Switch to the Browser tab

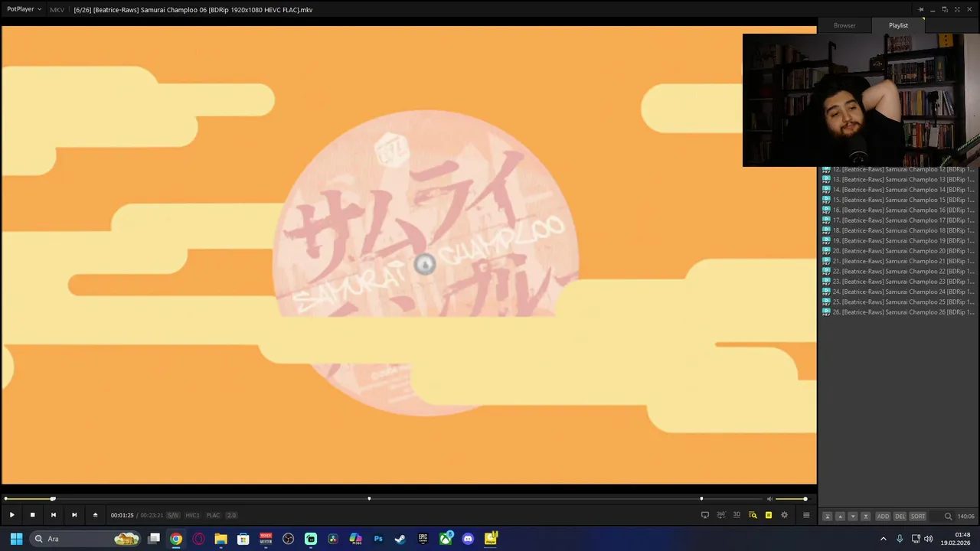point(844,25)
